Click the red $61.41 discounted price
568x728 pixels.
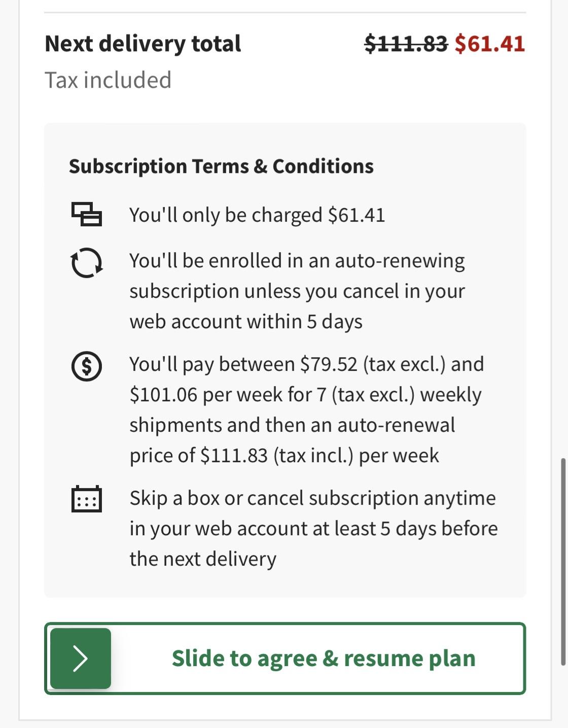tap(489, 44)
